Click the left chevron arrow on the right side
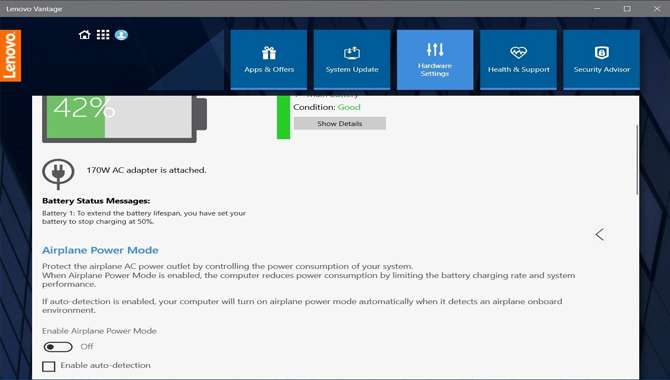This screenshot has height=380, width=670. [x=599, y=234]
